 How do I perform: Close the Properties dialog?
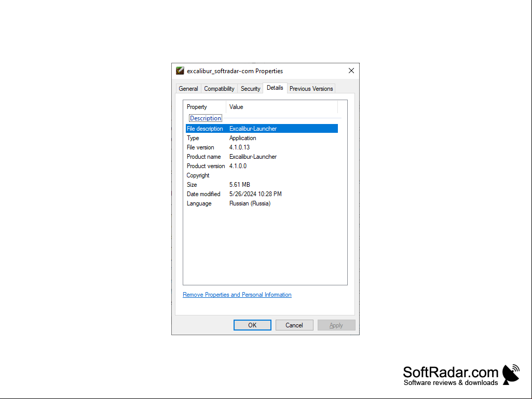click(x=351, y=71)
